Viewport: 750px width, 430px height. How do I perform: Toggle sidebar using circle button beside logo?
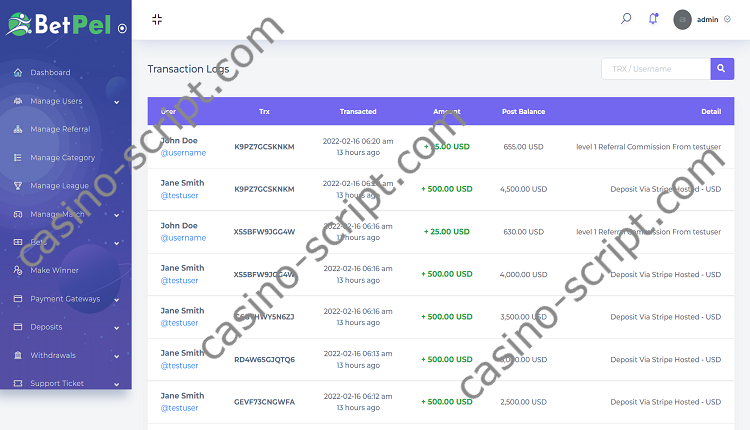122,28
